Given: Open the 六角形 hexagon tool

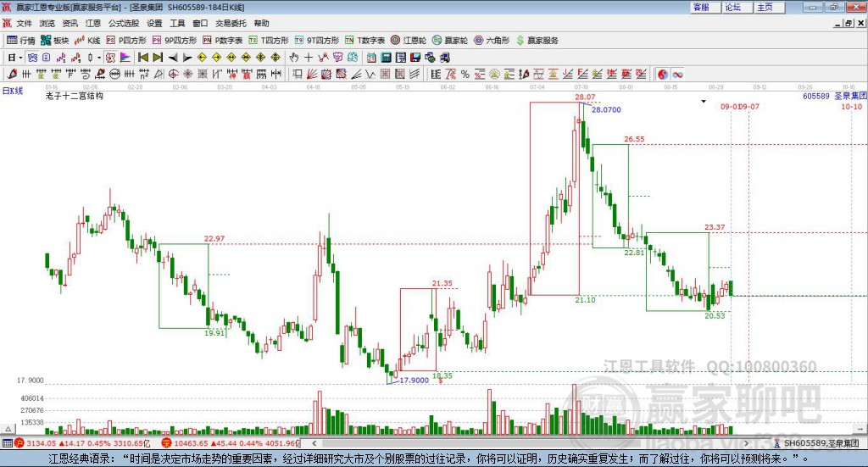Looking at the screenshot, I should coord(492,41).
